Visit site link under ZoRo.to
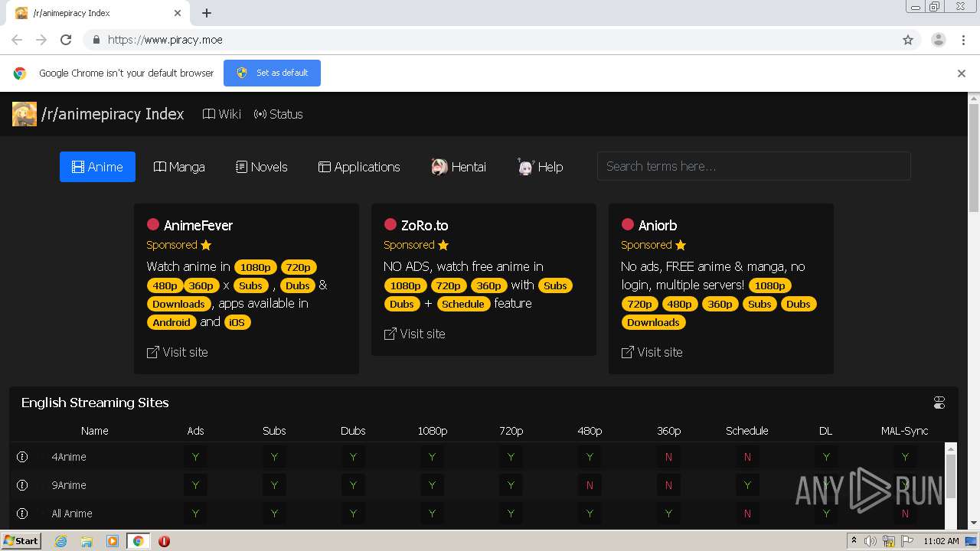Viewport: 980px width, 551px height. 414,334
